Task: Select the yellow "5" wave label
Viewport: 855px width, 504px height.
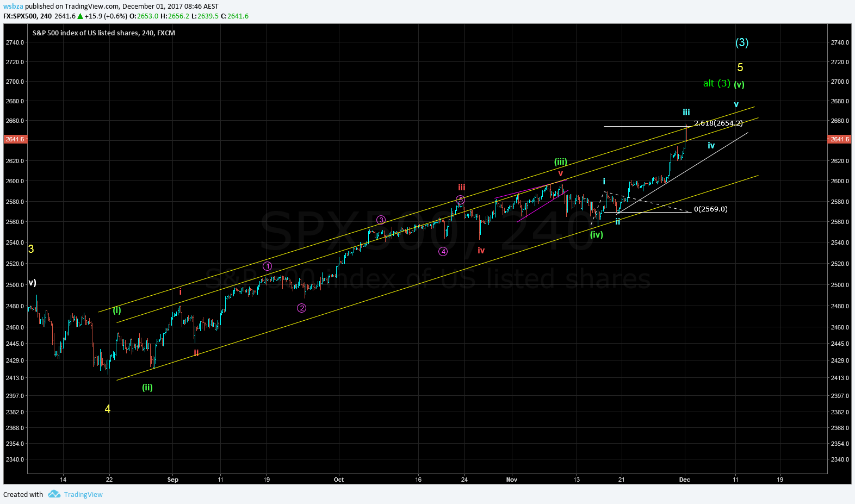Action: click(740, 67)
